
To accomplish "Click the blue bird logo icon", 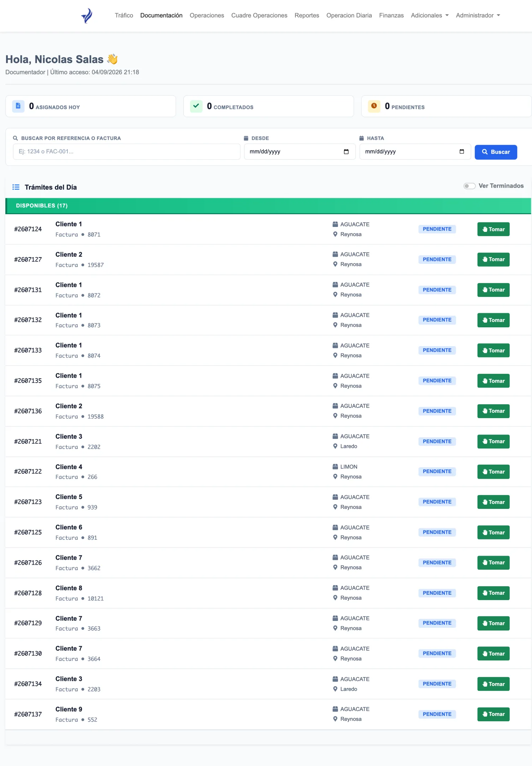I will [x=87, y=16].
